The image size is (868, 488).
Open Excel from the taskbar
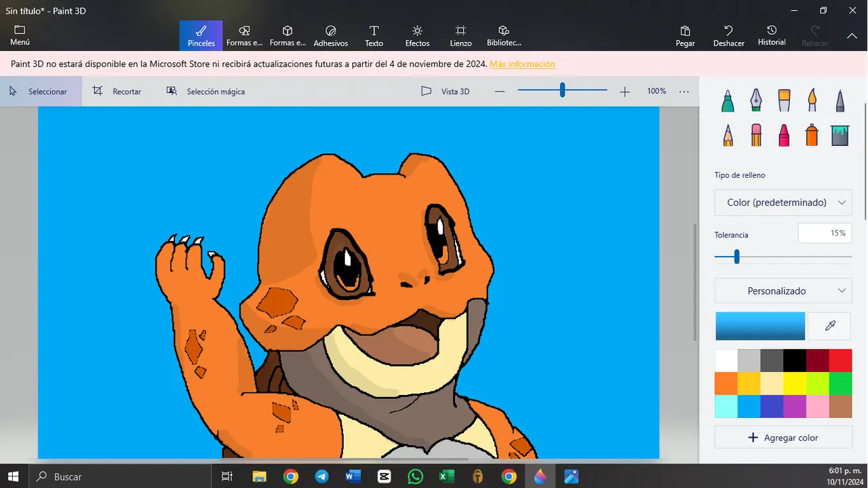(446, 476)
